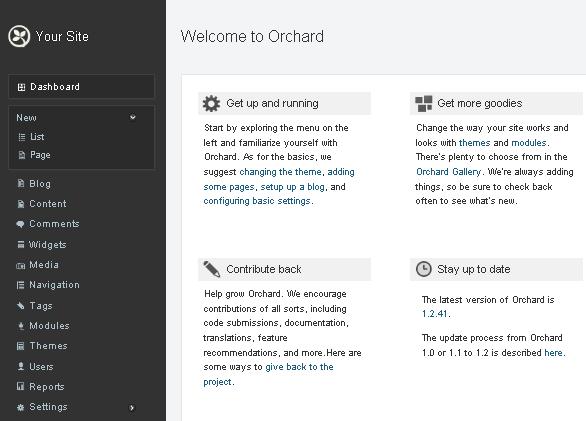Open the modules link in goodies text
Viewport: 586px width, 421px height.
(x=528, y=143)
